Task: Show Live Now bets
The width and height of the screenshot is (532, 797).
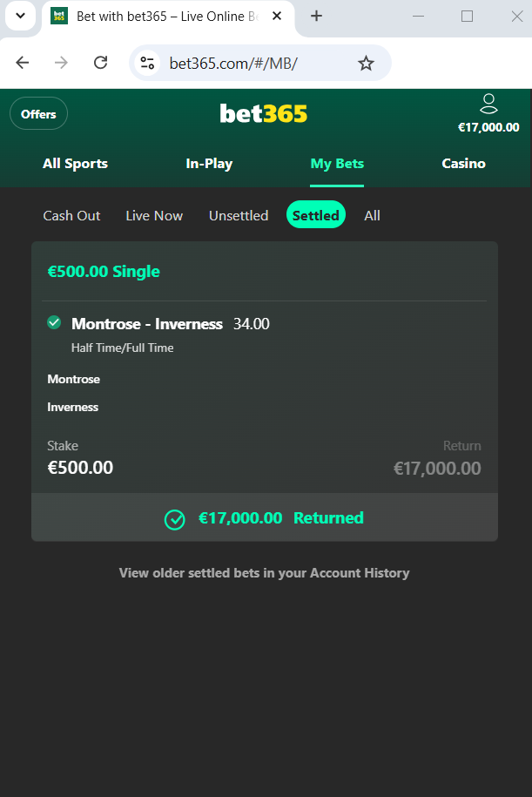Action: 154,215
